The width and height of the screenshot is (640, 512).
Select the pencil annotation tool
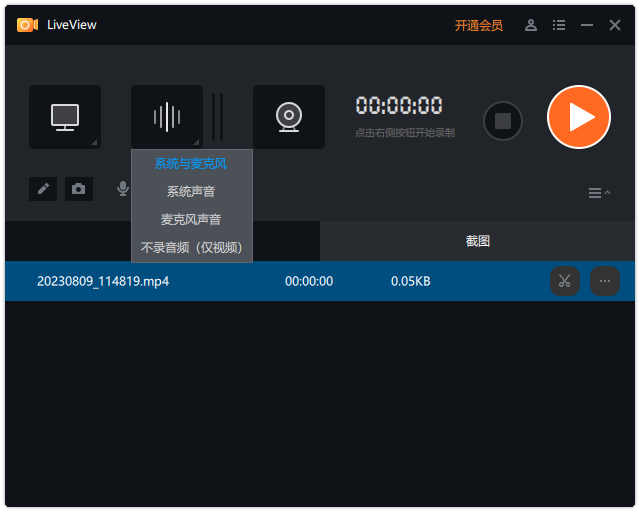pyautogui.click(x=43, y=188)
